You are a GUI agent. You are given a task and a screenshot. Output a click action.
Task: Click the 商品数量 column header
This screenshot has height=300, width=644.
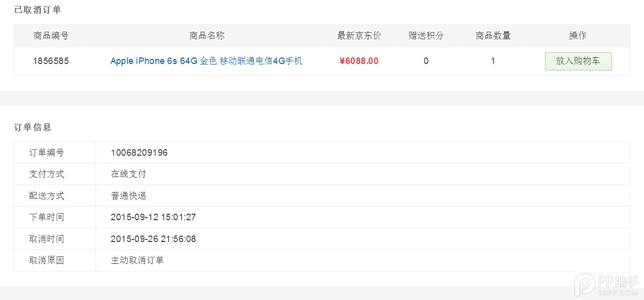point(493,36)
